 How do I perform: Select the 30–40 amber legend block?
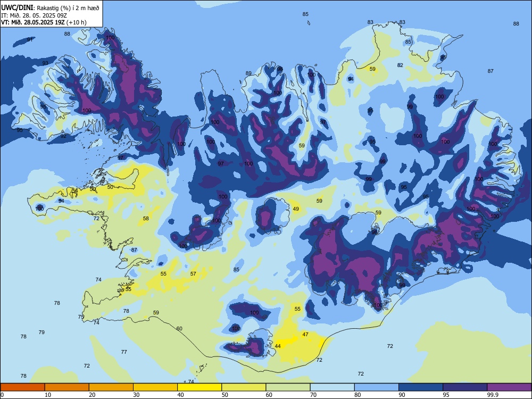(155, 387)
